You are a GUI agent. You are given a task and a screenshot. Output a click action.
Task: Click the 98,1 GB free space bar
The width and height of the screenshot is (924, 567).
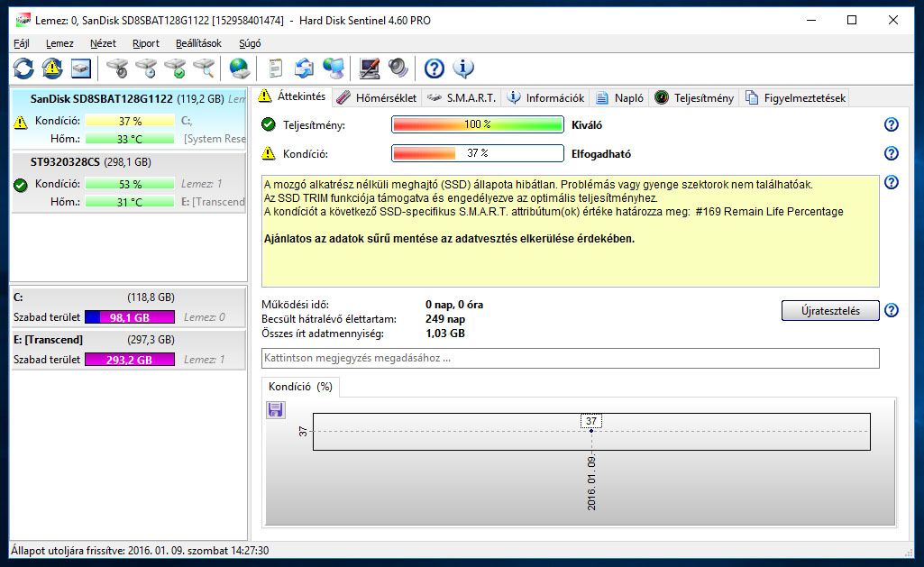pyautogui.click(x=130, y=317)
